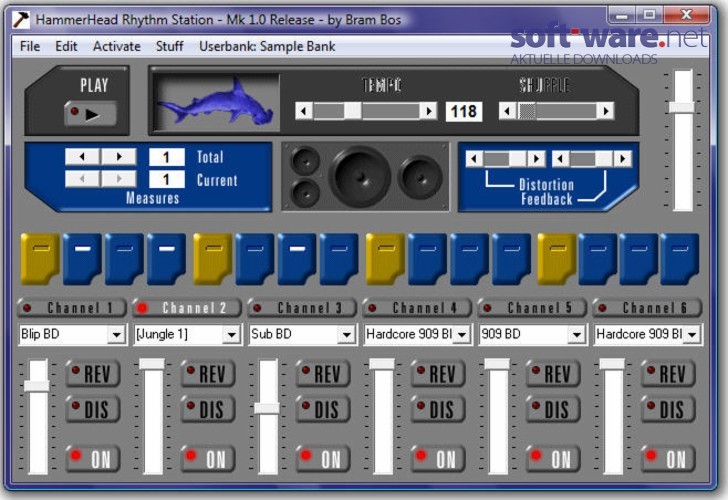This screenshot has height=500, width=728.
Task: Switch Channel 1 ON button
Action: [93, 459]
